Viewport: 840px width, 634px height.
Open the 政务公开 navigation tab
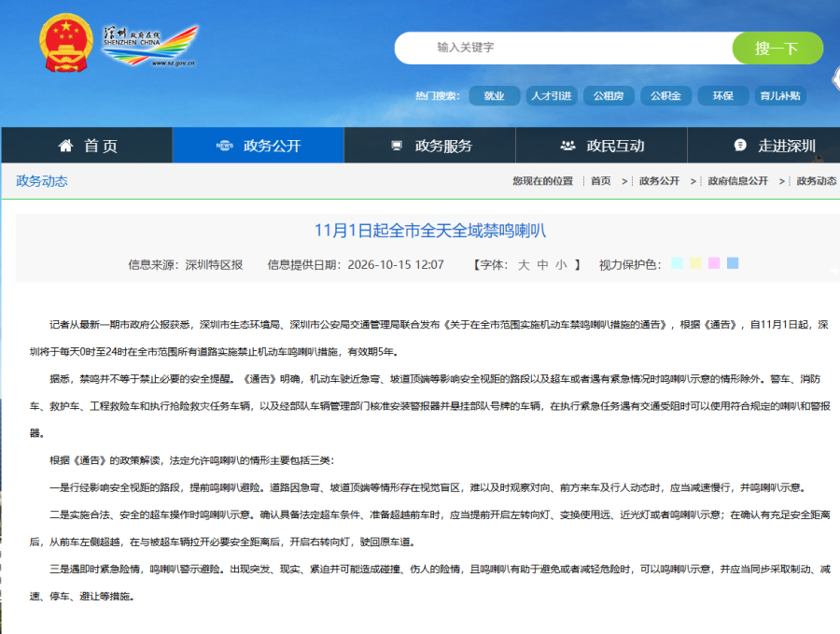pos(259,146)
